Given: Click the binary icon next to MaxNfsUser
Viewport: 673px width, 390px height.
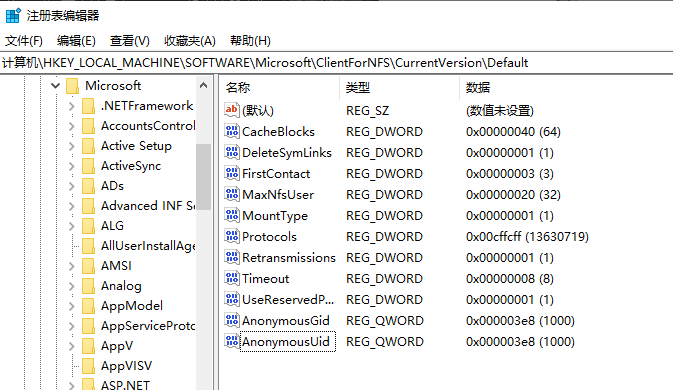Looking at the screenshot, I should [232, 194].
